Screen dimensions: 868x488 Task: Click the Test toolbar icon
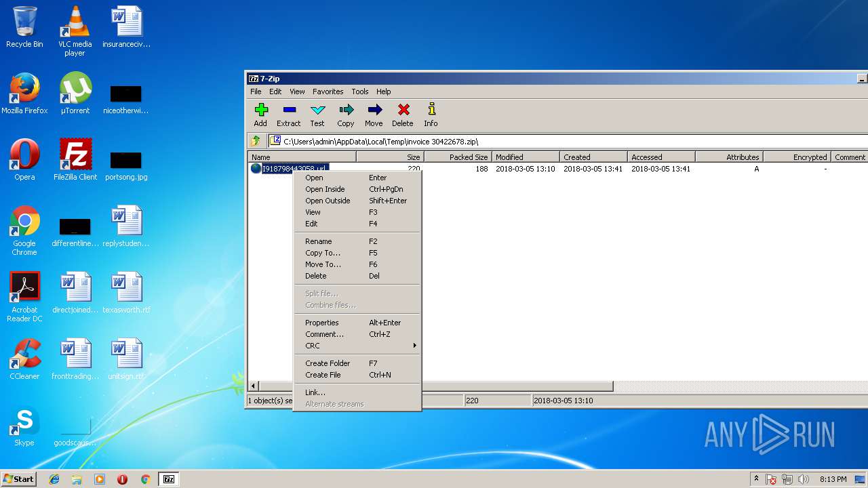pos(317,115)
